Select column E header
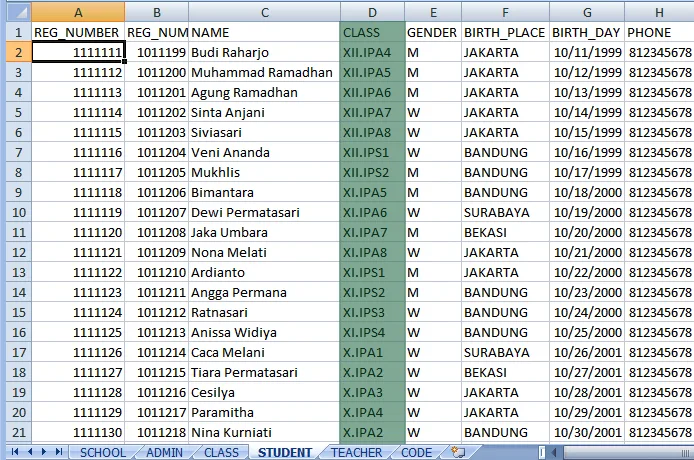The image size is (694, 460). click(x=433, y=12)
